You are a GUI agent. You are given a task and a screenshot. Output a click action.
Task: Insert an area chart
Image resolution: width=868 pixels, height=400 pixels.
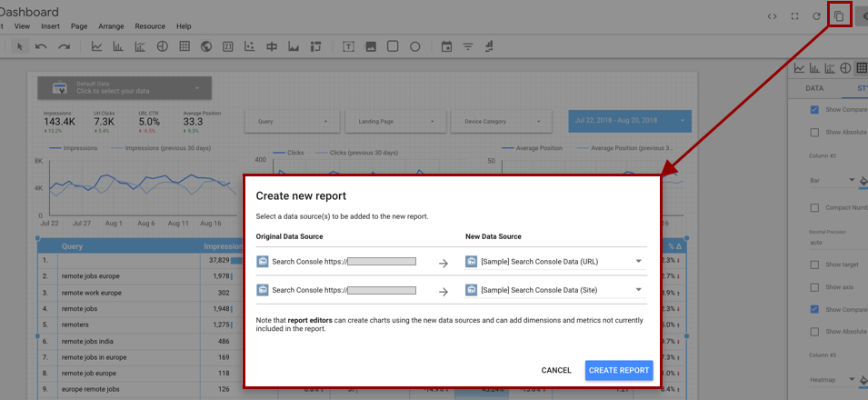coord(294,46)
